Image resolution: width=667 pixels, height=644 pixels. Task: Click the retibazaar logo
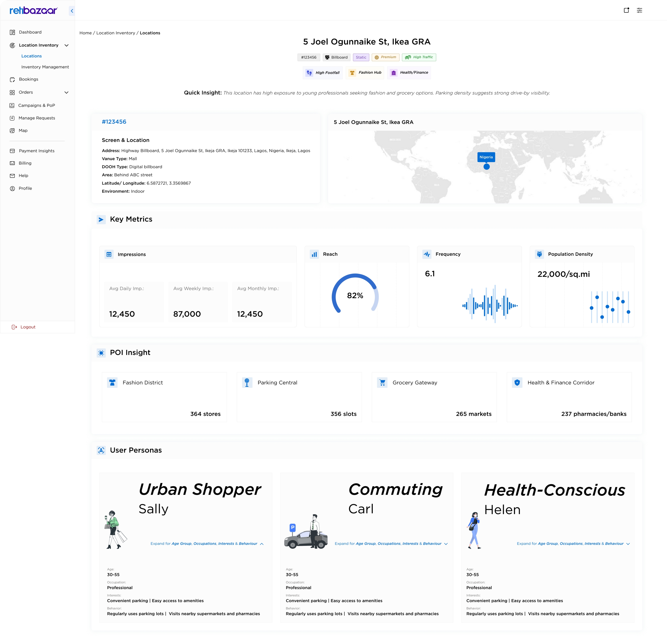(x=34, y=11)
